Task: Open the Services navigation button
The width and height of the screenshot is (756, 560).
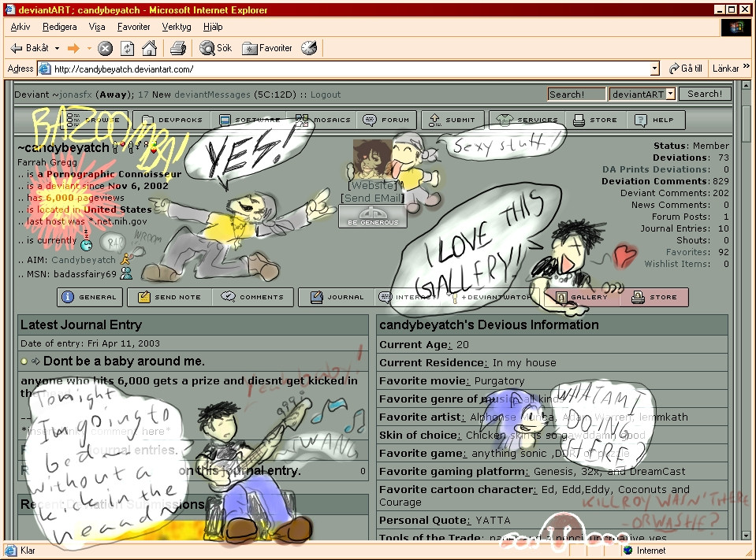Action: pos(527,120)
